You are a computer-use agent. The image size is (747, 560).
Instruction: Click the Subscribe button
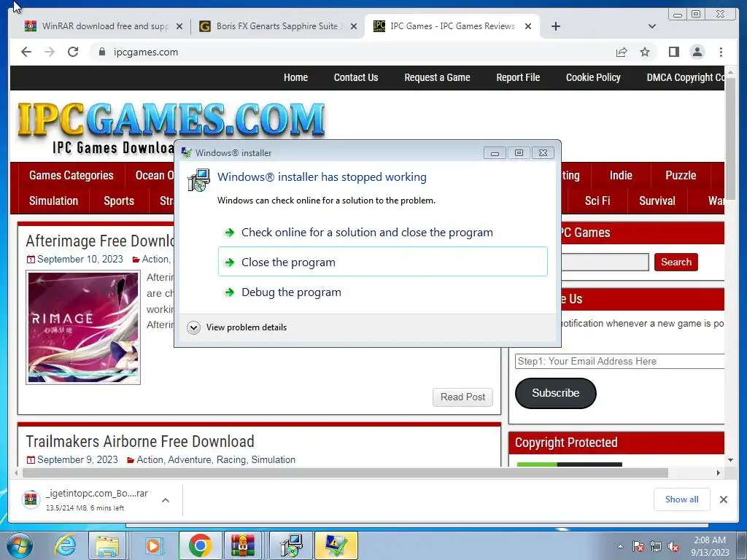(x=555, y=393)
